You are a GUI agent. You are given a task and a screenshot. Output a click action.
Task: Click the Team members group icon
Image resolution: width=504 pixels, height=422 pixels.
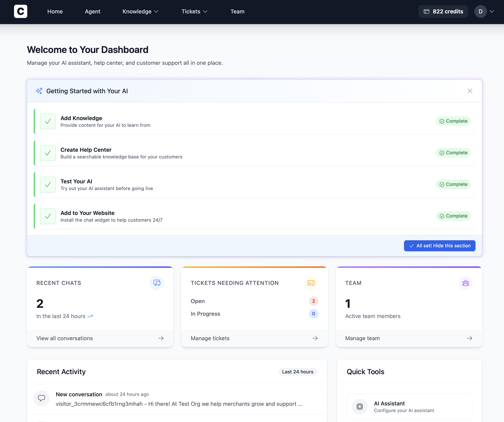click(465, 283)
